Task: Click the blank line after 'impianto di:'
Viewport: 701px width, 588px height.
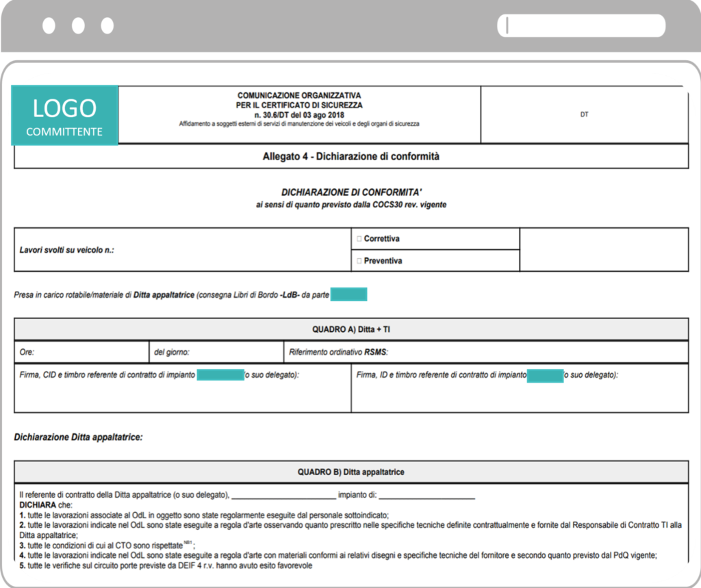Action: [427, 496]
